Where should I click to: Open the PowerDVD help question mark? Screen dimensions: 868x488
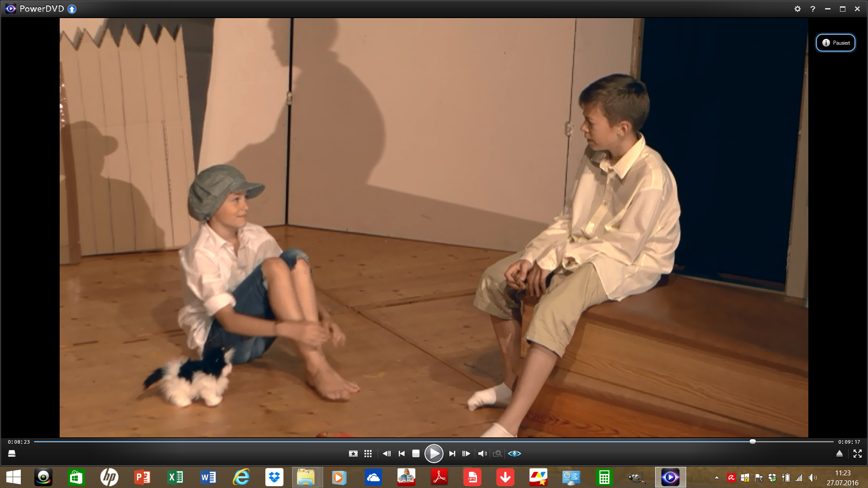[x=813, y=9]
